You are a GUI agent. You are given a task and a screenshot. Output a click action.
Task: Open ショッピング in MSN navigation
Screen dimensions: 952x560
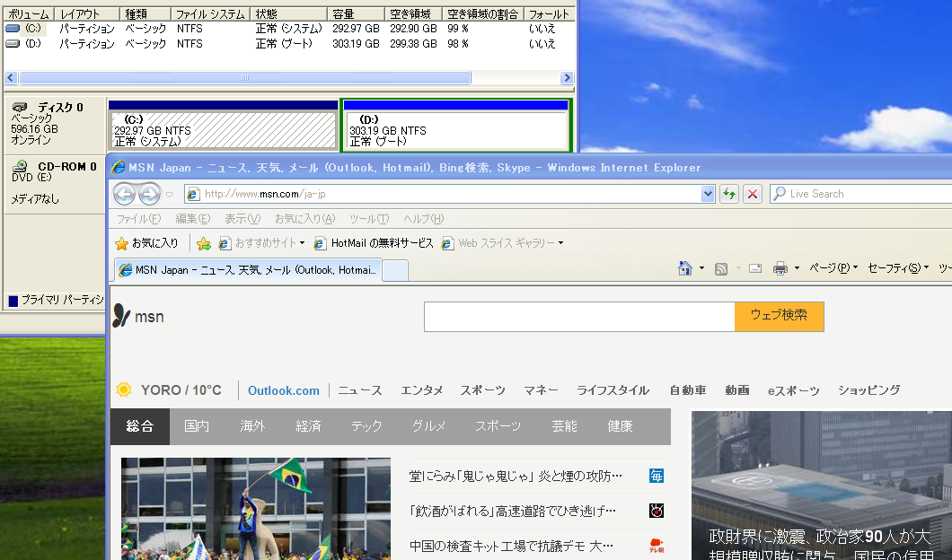868,390
